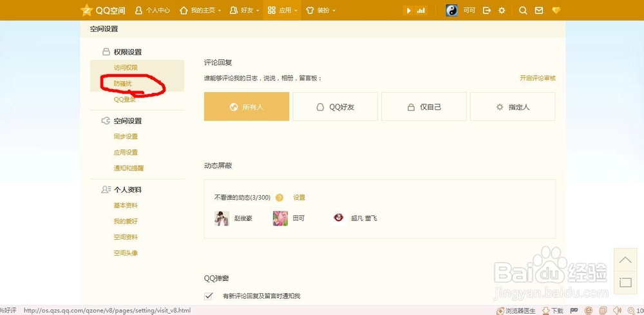Open 访问权限 settings page

126,68
